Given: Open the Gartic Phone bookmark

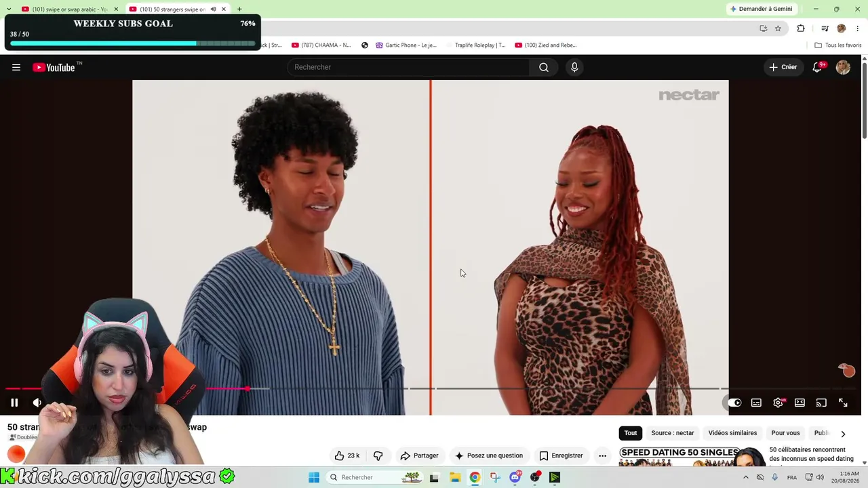Looking at the screenshot, I should [x=406, y=45].
